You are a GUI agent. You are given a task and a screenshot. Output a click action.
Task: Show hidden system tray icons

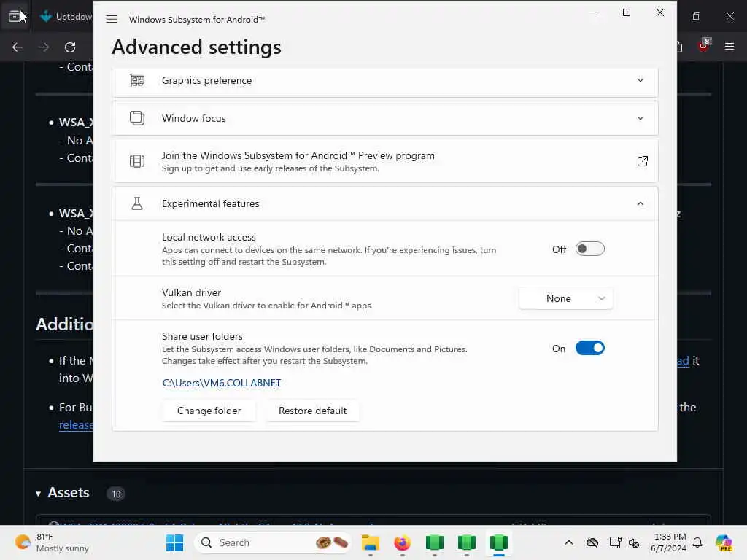click(569, 542)
